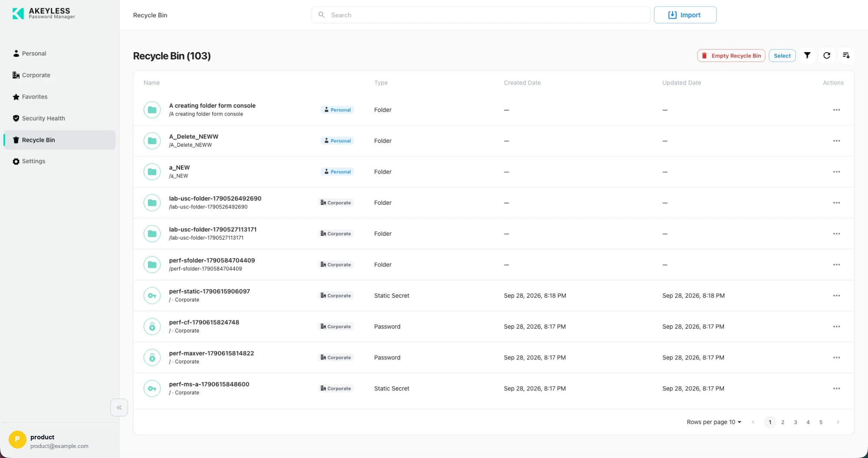
Task: Open Settings in the sidebar
Action: point(59,161)
